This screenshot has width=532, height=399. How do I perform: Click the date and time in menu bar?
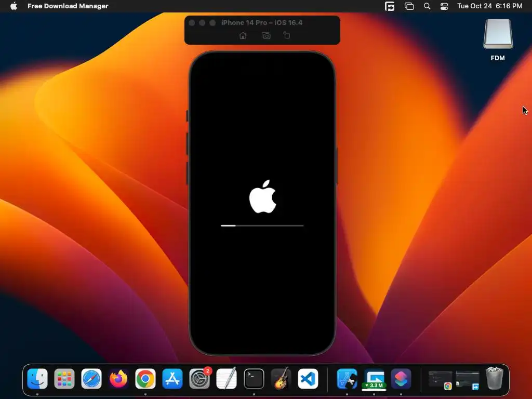click(x=489, y=6)
